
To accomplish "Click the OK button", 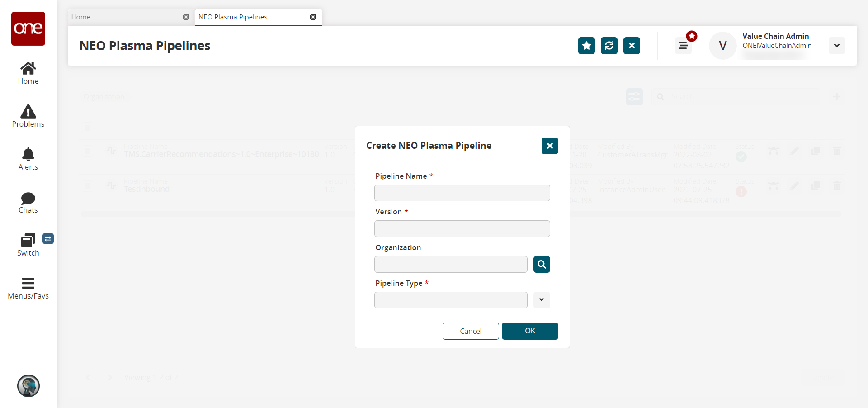I will pyautogui.click(x=530, y=331).
